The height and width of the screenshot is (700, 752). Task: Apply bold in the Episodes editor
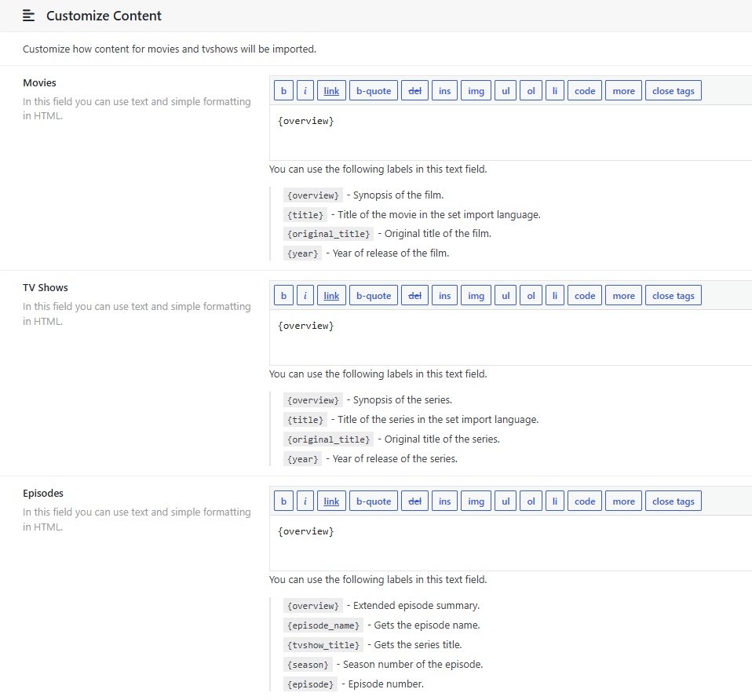283,501
